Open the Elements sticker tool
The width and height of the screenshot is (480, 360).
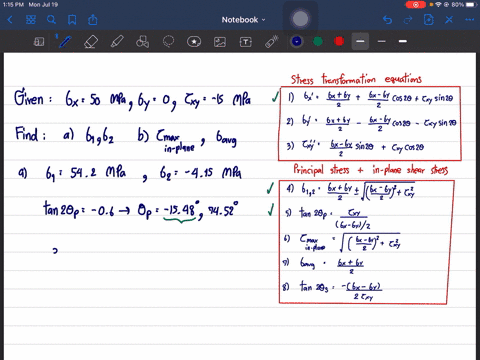pyautogui.click(x=194, y=42)
